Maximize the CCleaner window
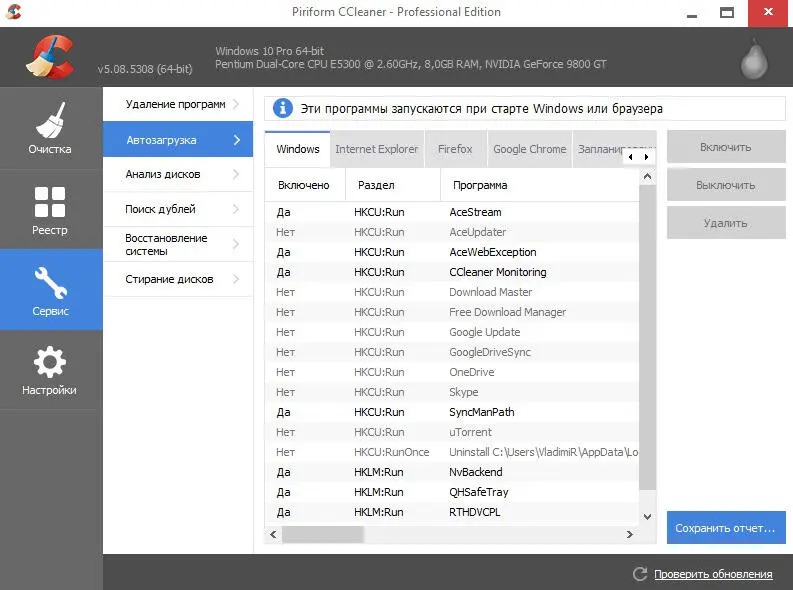The image size is (793, 590). [727, 12]
